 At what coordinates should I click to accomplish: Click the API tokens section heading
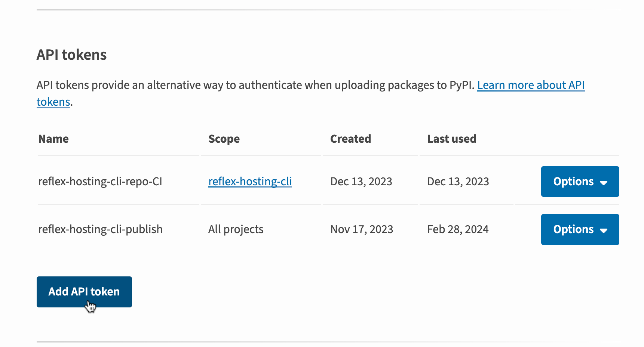[71, 55]
